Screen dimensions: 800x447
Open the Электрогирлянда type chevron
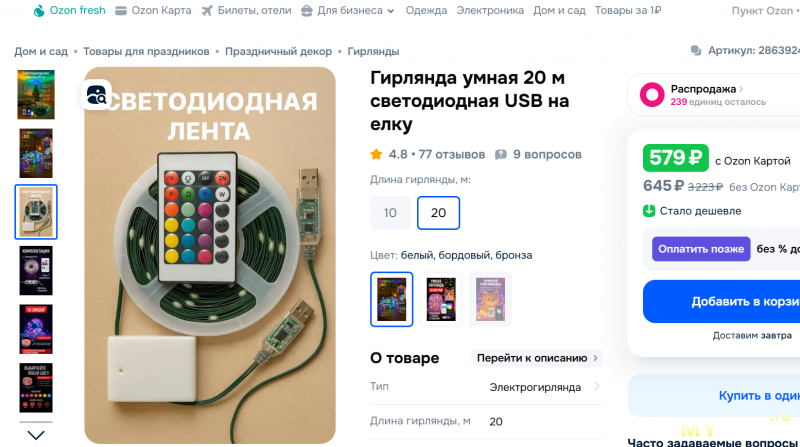point(596,387)
